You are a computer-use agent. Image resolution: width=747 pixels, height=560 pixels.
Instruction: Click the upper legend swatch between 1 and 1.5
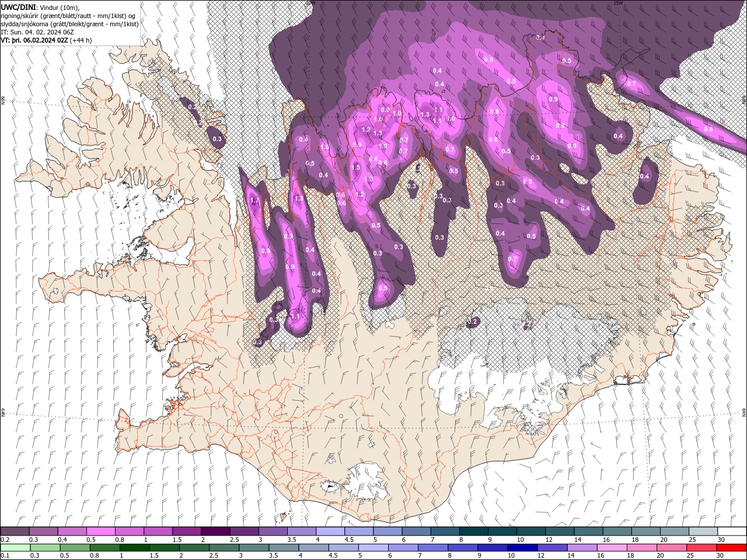[x=158, y=531]
